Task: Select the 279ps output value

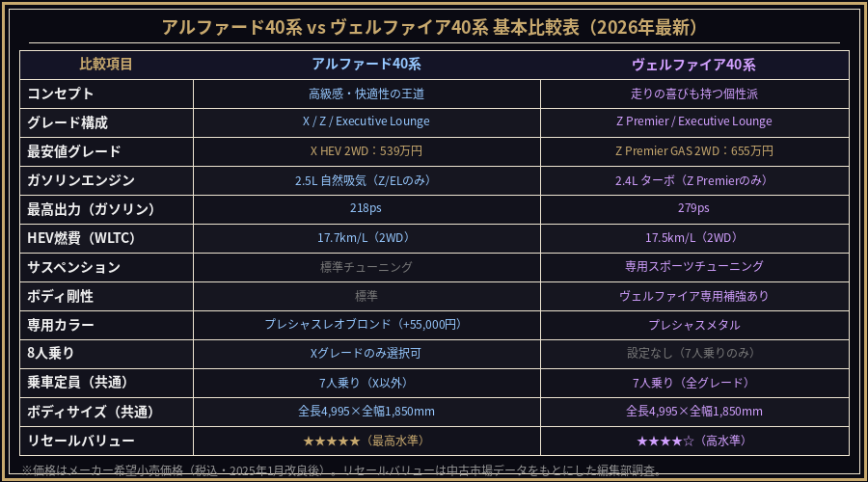Action: (x=693, y=209)
